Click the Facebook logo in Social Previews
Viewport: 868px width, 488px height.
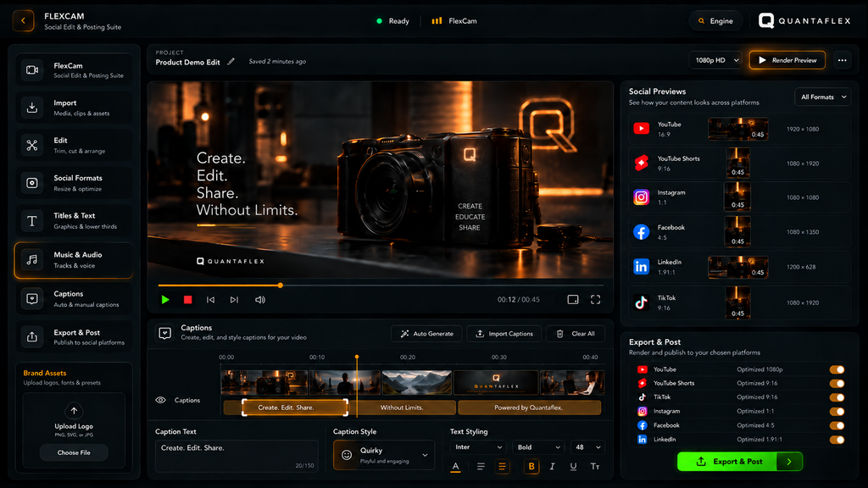point(641,232)
